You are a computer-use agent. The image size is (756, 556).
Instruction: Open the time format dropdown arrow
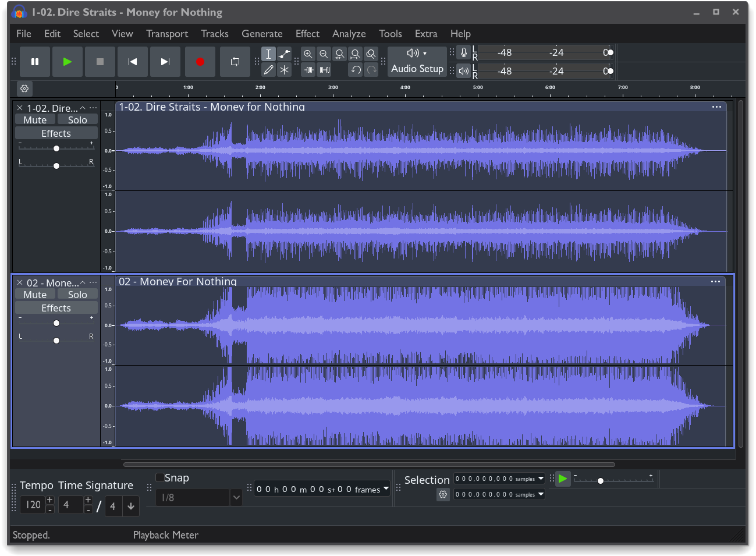(x=385, y=489)
